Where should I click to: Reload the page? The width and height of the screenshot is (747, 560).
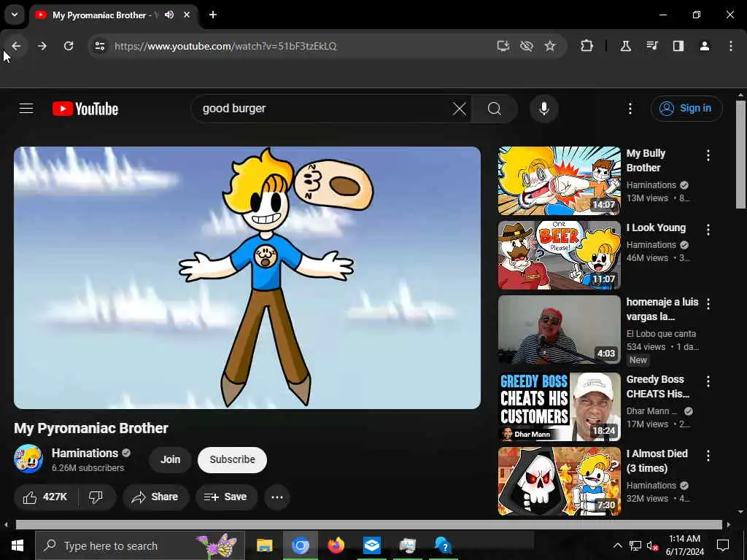69,46
